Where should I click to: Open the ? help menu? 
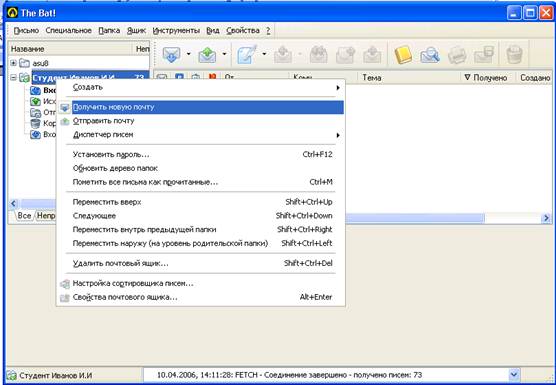(x=268, y=31)
